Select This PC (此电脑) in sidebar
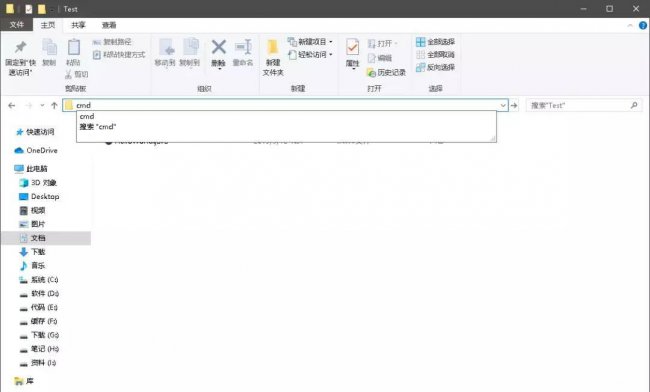This screenshot has height=392, width=650. [32, 169]
